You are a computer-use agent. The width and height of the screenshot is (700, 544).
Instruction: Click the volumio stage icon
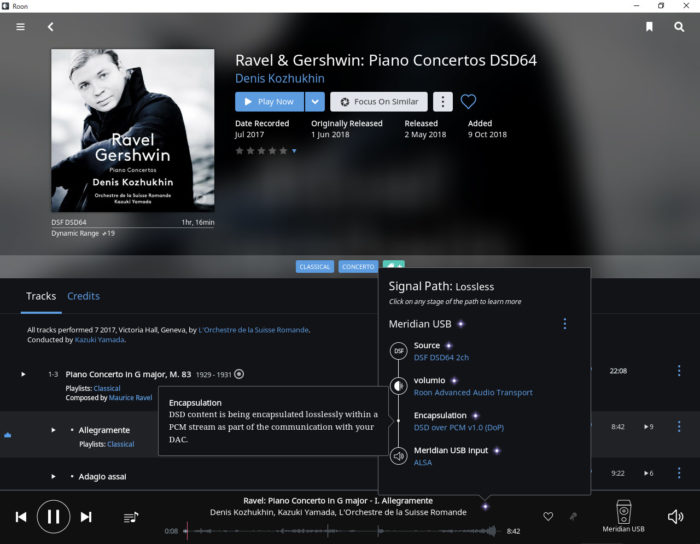(399, 386)
